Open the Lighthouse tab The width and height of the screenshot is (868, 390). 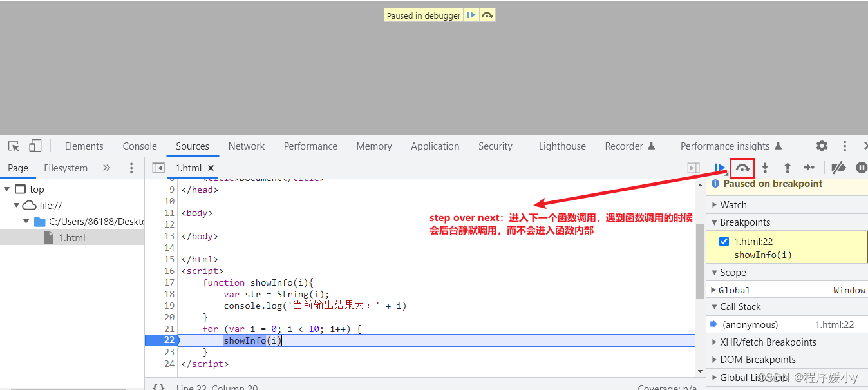(562, 146)
